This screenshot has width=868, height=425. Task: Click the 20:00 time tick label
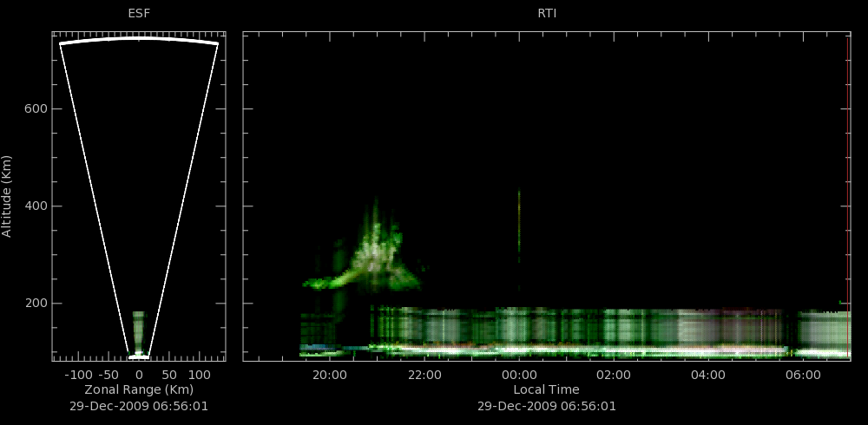pos(330,375)
